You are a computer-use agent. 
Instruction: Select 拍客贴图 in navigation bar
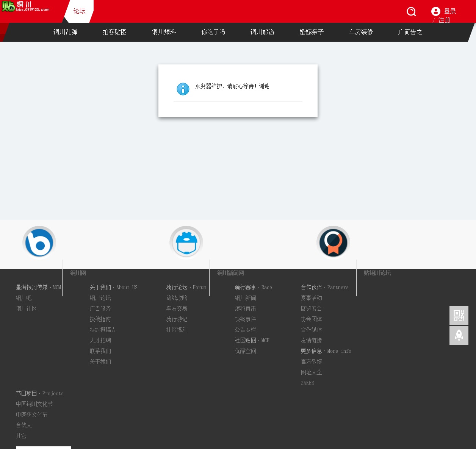pyautogui.click(x=115, y=32)
